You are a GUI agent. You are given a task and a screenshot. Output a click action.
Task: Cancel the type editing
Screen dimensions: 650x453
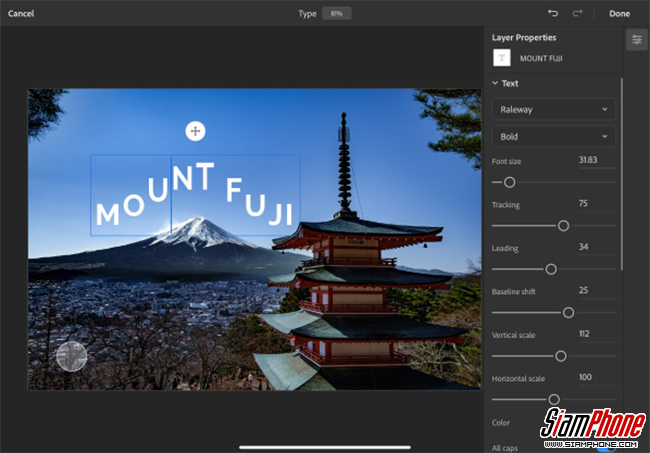(x=21, y=13)
